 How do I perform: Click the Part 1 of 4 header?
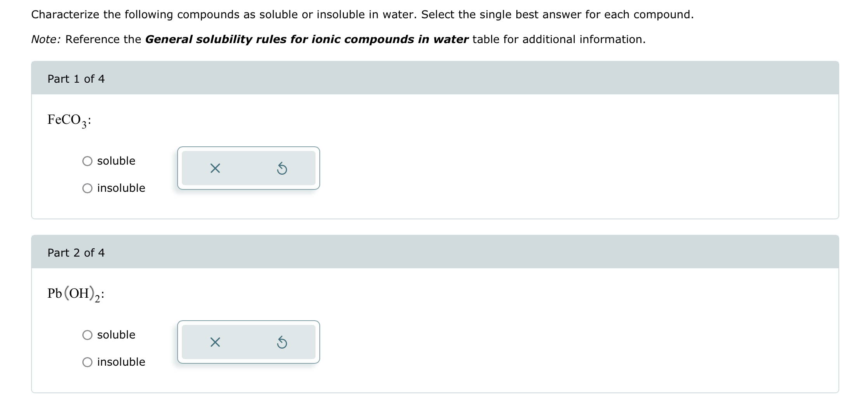(x=76, y=79)
